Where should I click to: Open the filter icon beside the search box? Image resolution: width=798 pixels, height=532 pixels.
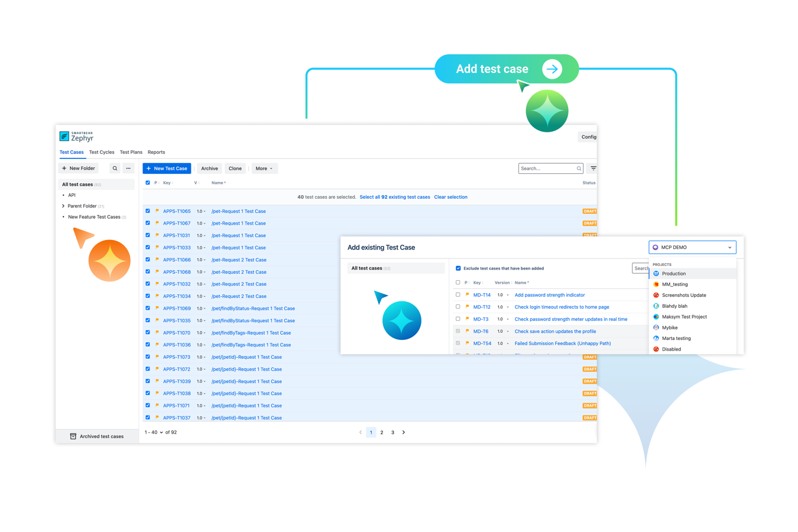[593, 168]
